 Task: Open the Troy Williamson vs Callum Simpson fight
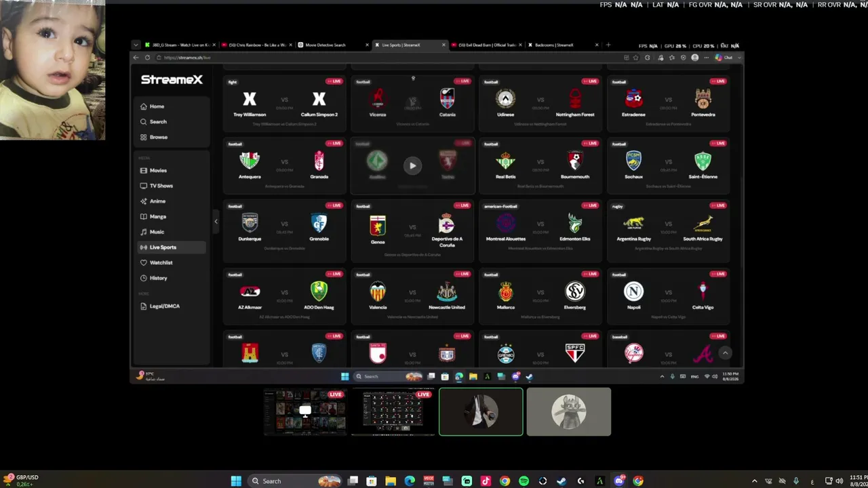(x=284, y=103)
